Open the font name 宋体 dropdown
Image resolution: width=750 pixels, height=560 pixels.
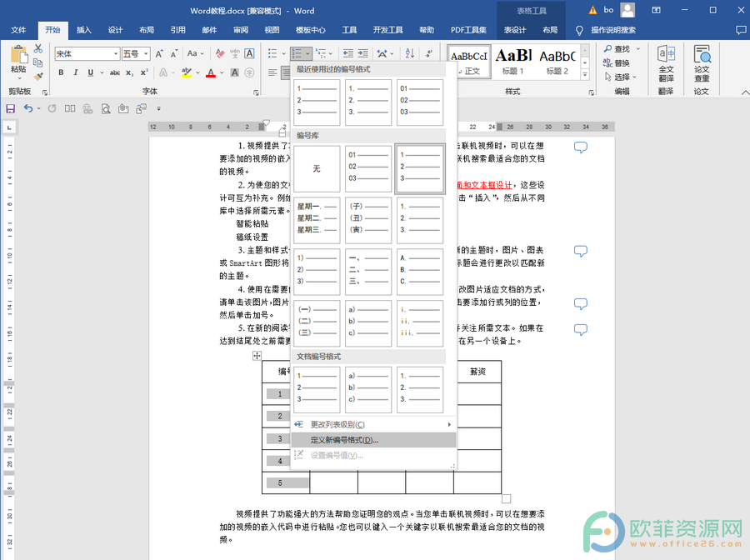pos(116,53)
